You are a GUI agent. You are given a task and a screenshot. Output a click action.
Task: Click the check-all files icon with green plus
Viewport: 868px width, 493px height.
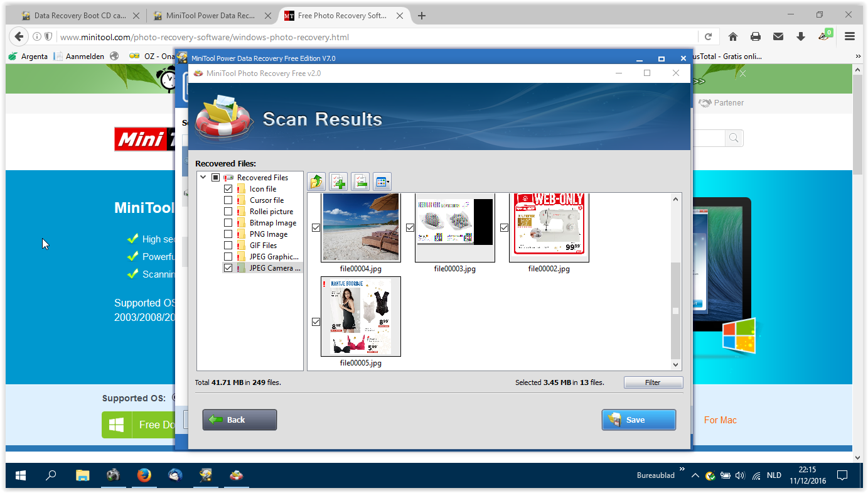[x=338, y=182]
